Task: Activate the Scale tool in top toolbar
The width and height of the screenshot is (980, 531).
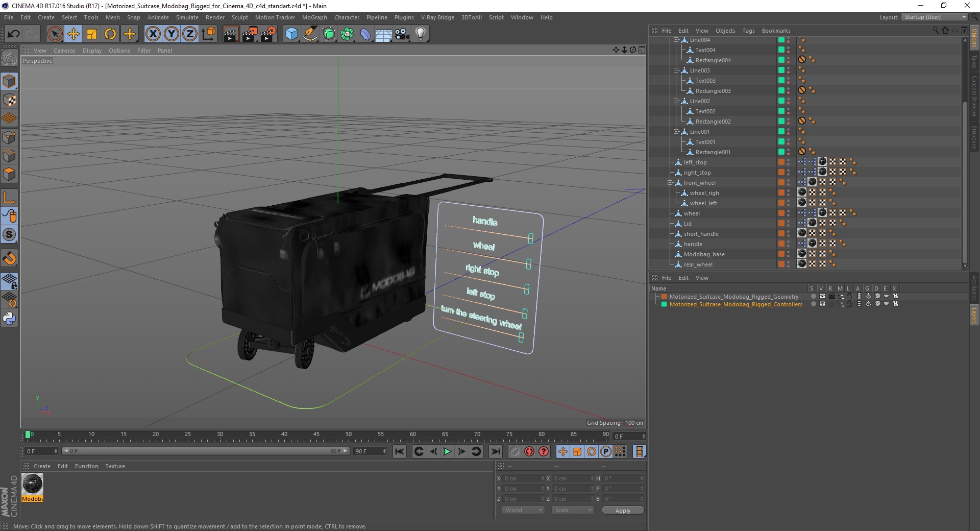Action: pos(92,34)
